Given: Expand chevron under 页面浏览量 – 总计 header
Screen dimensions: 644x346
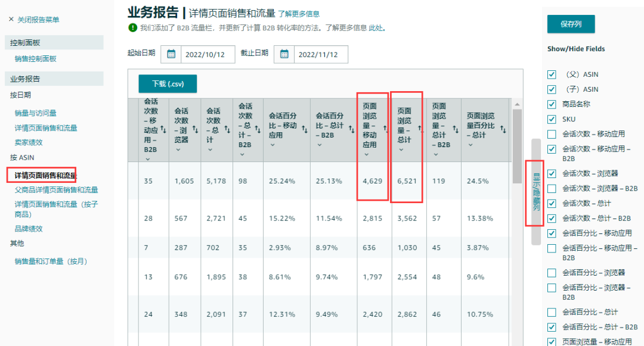Looking at the screenshot, I should [401, 149].
